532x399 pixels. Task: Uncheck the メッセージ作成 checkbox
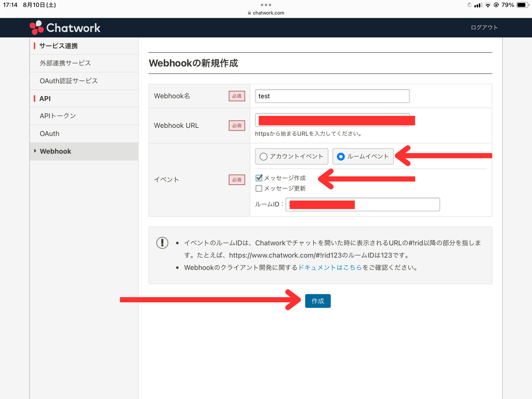pos(259,178)
